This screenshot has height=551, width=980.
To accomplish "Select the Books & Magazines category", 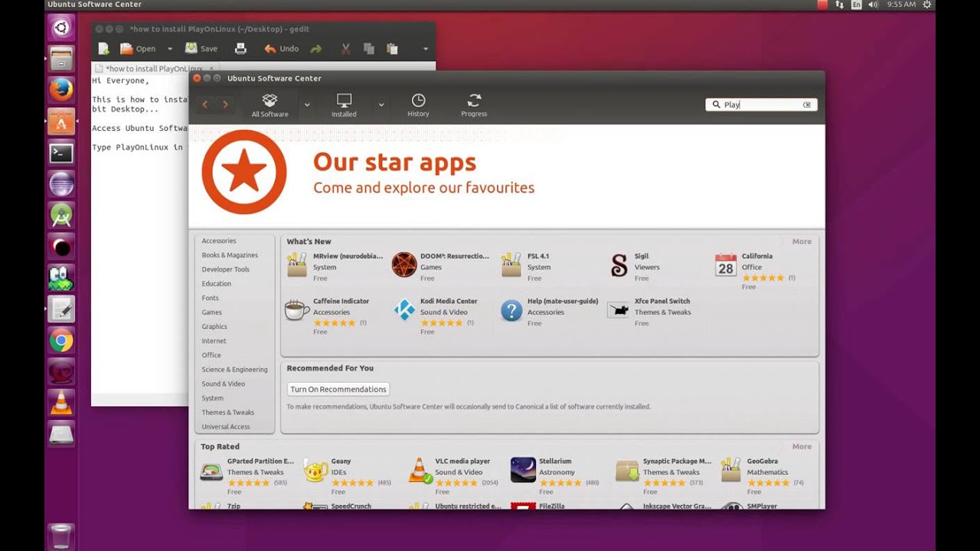I will coord(230,255).
